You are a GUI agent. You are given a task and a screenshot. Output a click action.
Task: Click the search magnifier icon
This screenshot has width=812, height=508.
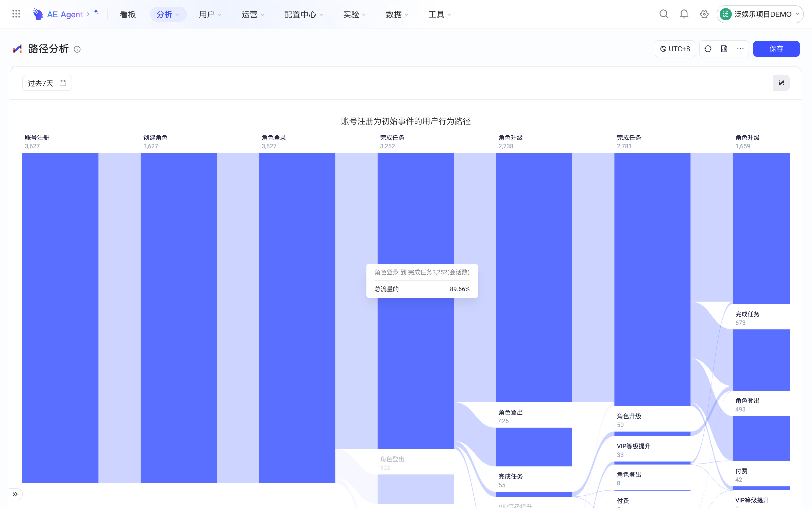pyautogui.click(x=663, y=14)
